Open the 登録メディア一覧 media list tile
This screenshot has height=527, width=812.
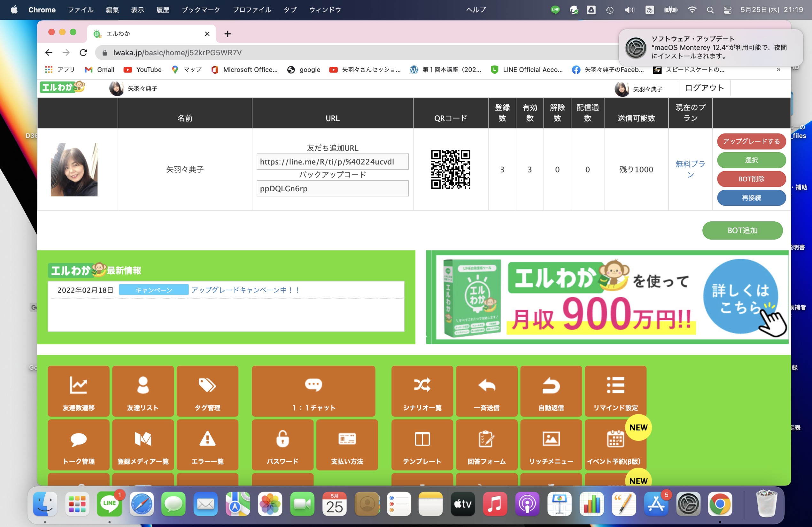[x=143, y=445]
